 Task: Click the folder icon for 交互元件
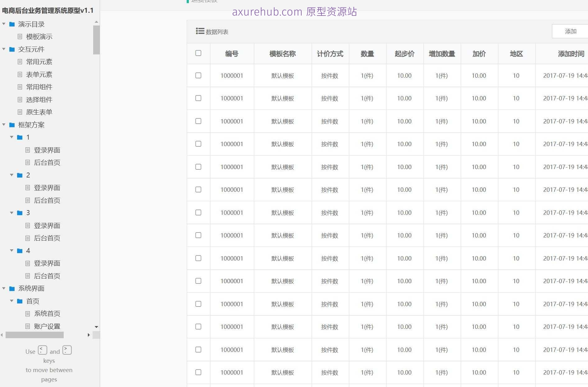pyautogui.click(x=12, y=49)
